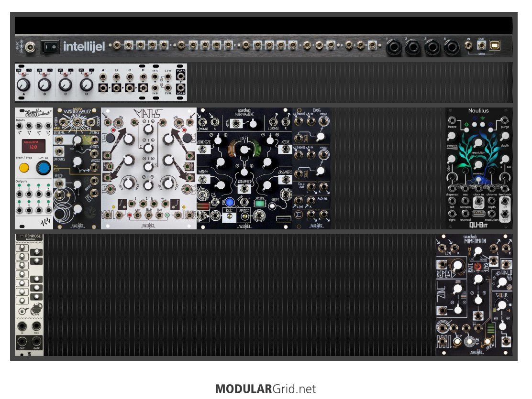The height and width of the screenshot is (399, 532).
Task: Click the SHIFT button on Morphagene
Action: click(x=272, y=206)
